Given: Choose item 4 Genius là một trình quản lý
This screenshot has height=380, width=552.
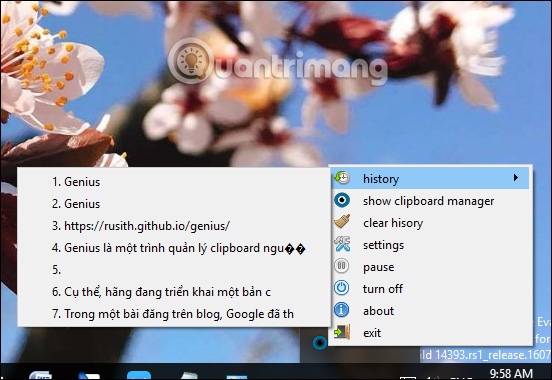Looking at the screenshot, I should coord(174,248).
